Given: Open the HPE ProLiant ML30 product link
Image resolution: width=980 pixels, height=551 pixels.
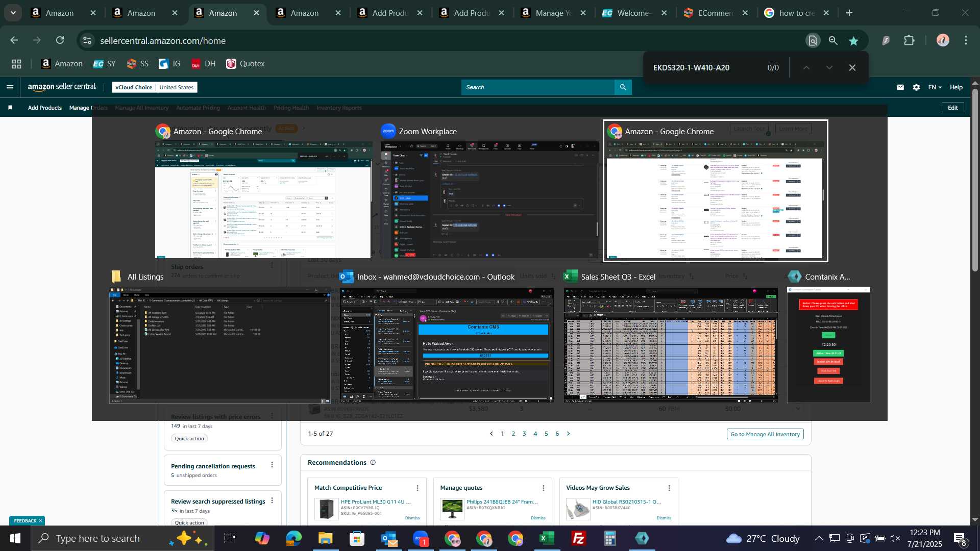Looking at the screenshot, I should click(x=376, y=502).
